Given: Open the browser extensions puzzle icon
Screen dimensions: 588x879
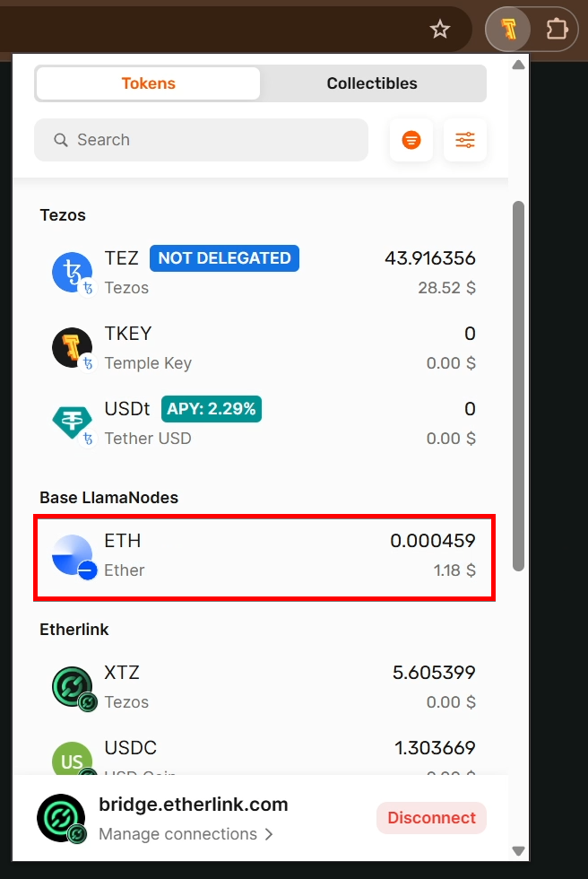Looking at the screenshot, I should (x=556, y=29).
